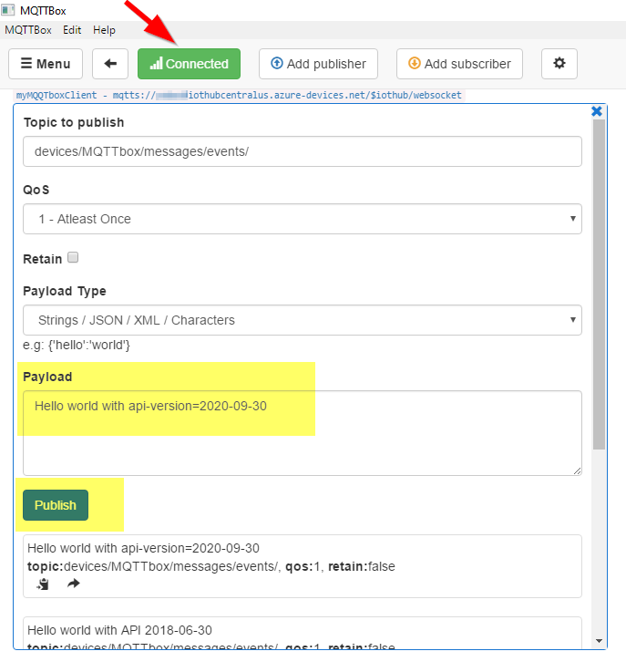Close the publisher panel with blue X
The image size is (626, 672).
point(597,111)
